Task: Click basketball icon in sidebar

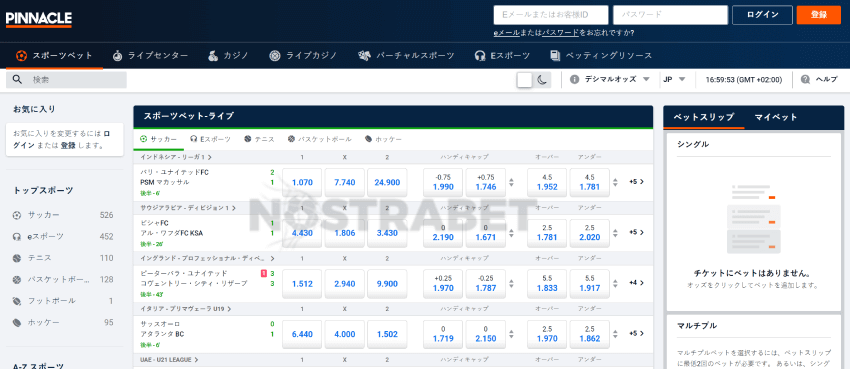Action: 17,280
